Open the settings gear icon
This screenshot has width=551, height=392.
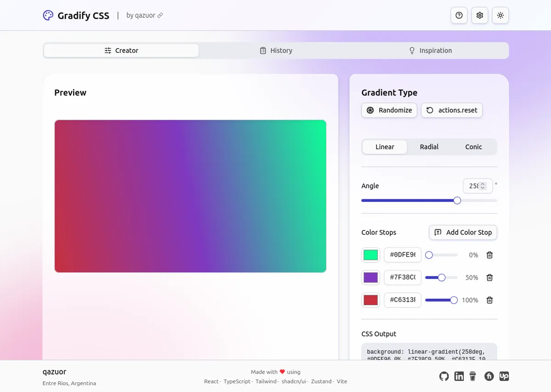pyautogui.click(x=479, y=15)
